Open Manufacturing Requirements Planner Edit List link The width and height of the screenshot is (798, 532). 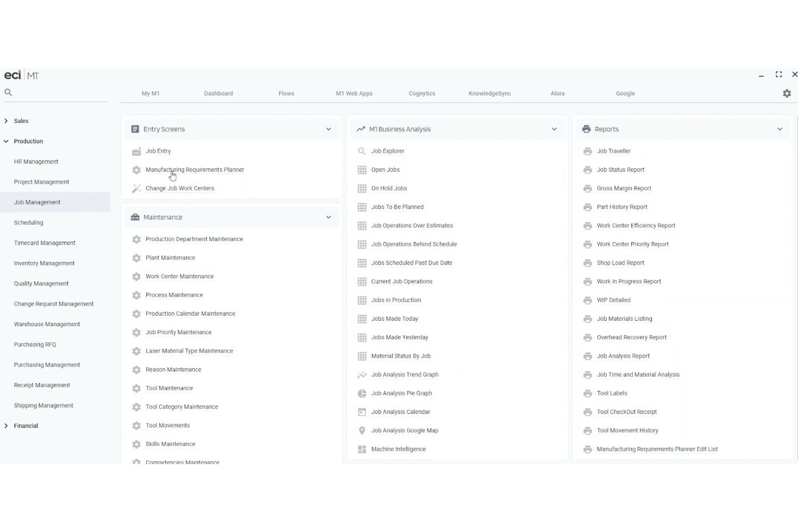pos(657,449)
